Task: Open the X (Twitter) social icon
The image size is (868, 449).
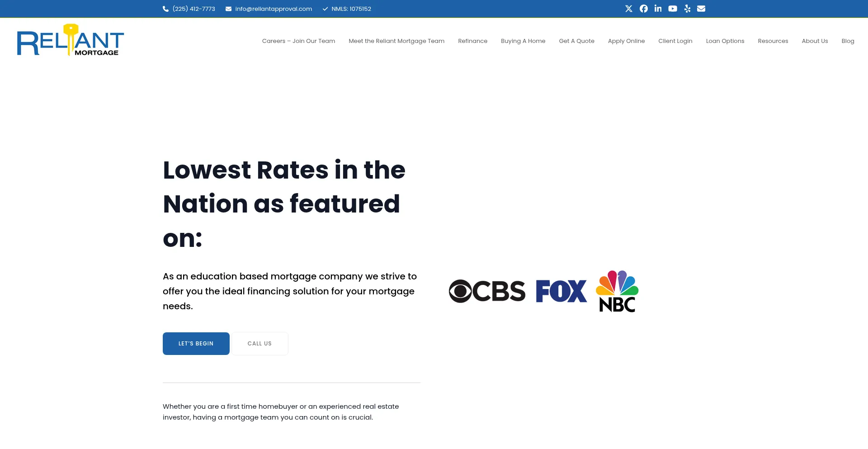Action: pos(628,9)
